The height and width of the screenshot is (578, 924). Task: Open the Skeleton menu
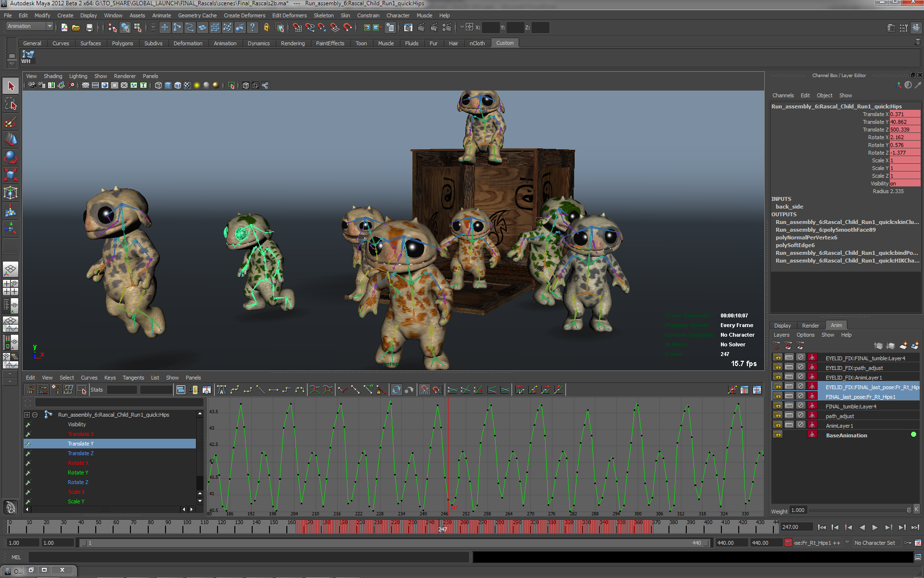323,15
